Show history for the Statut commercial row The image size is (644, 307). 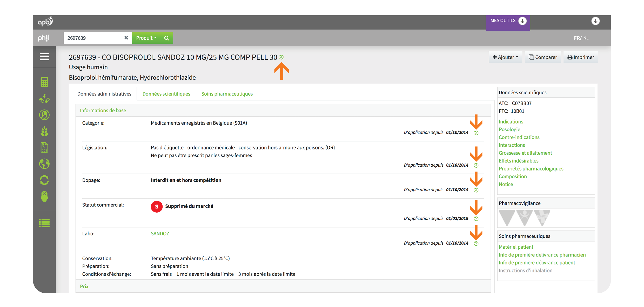[x=476, y=219]
